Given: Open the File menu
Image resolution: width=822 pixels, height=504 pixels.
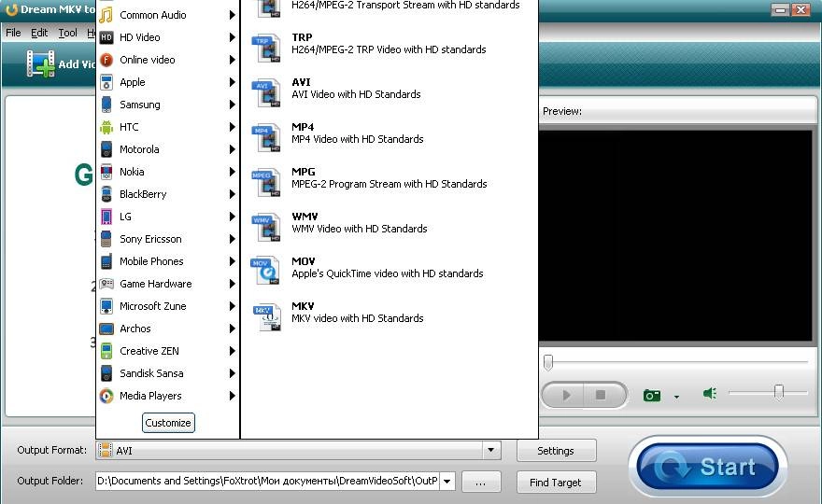Looking at the screenshot, I should click(13, 33).
